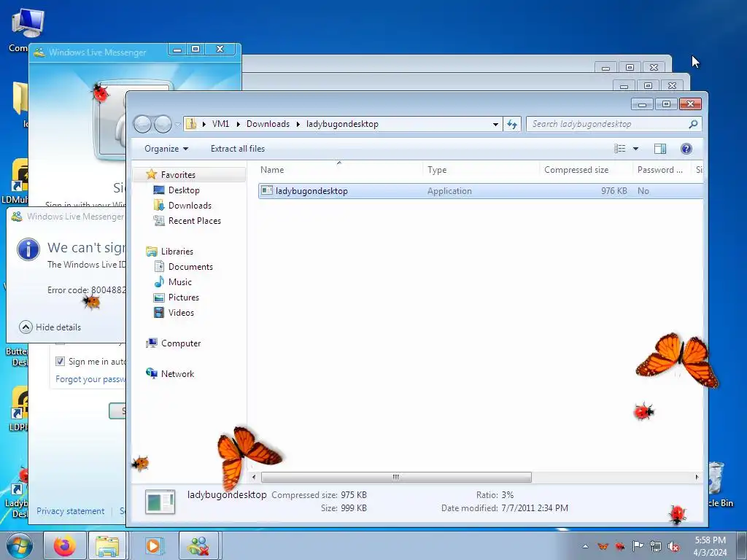Click the butterfly tray icon

click(x=603, y=546)
